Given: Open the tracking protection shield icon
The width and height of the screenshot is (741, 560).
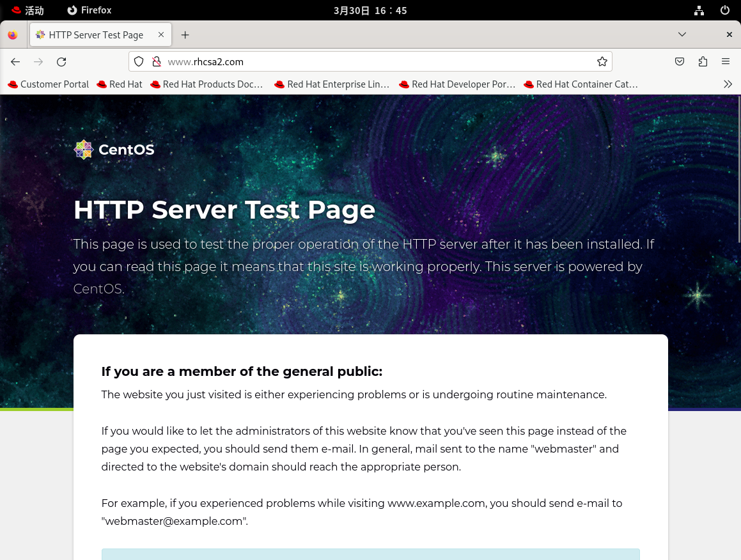Looking at the screenshot, I should click(x=139, y=62).
